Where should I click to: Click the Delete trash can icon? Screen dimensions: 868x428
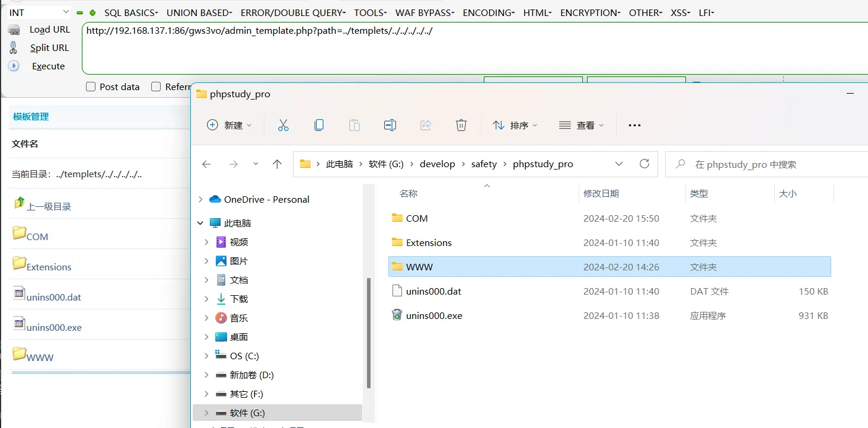point(461,125)
